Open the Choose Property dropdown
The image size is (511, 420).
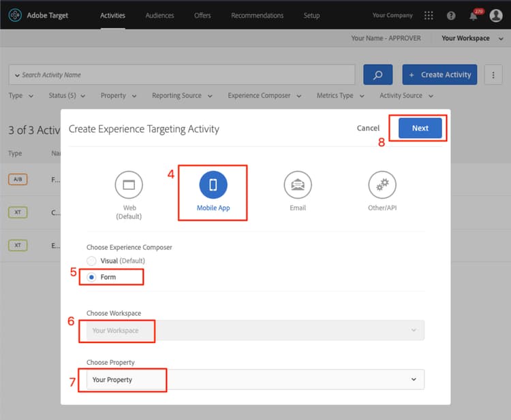255,379
